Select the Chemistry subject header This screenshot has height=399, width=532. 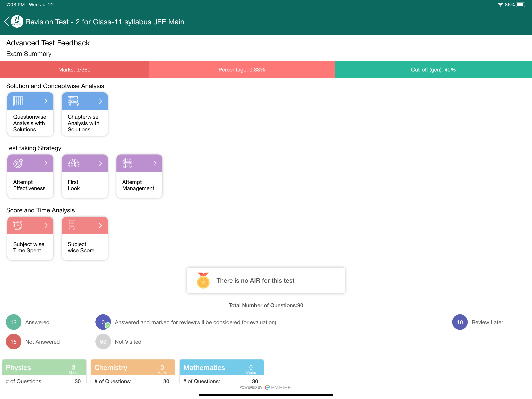click(133, 367)
